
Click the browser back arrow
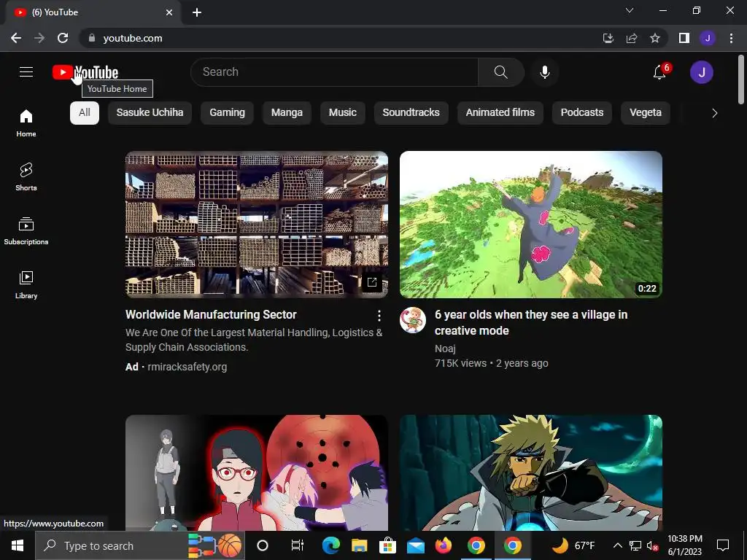point(16,38)
